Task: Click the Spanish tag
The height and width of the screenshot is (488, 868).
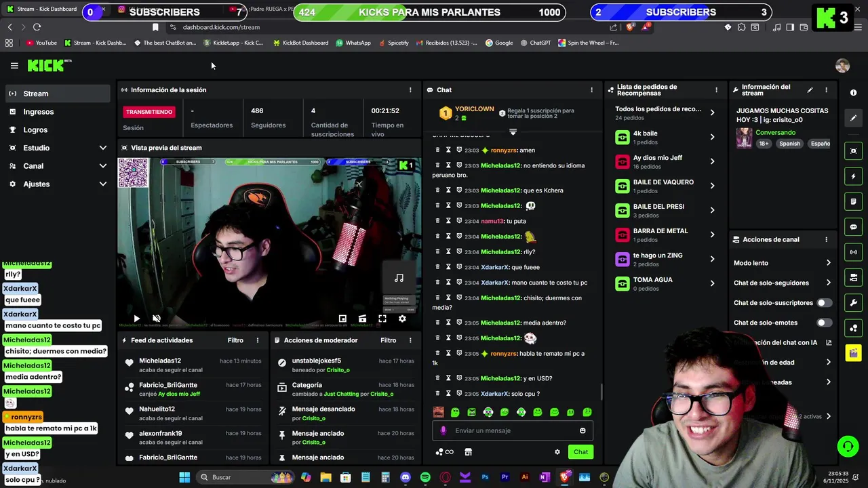Action: [789, 144]
